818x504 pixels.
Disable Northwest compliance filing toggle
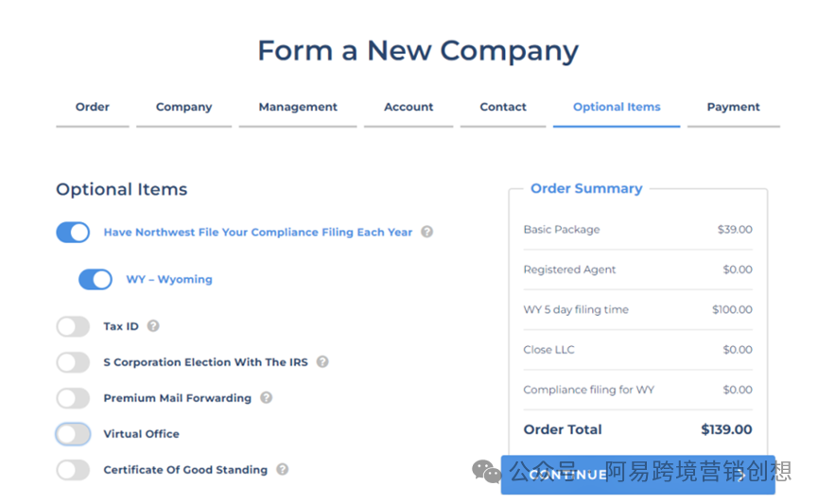pos(73,233)
